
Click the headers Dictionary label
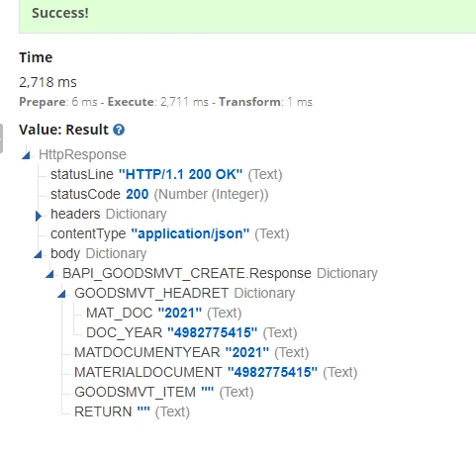[x=109, y=214]
